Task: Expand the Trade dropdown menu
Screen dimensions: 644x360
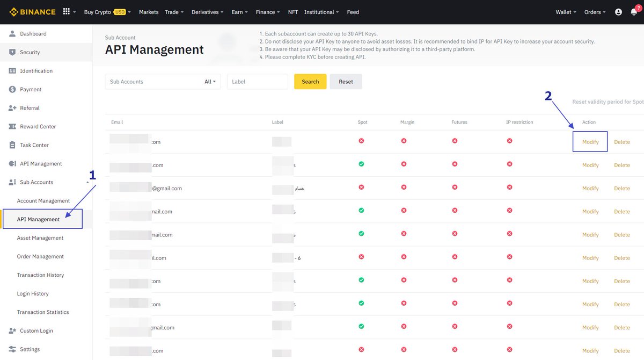Action: click(x=174, y=12)
